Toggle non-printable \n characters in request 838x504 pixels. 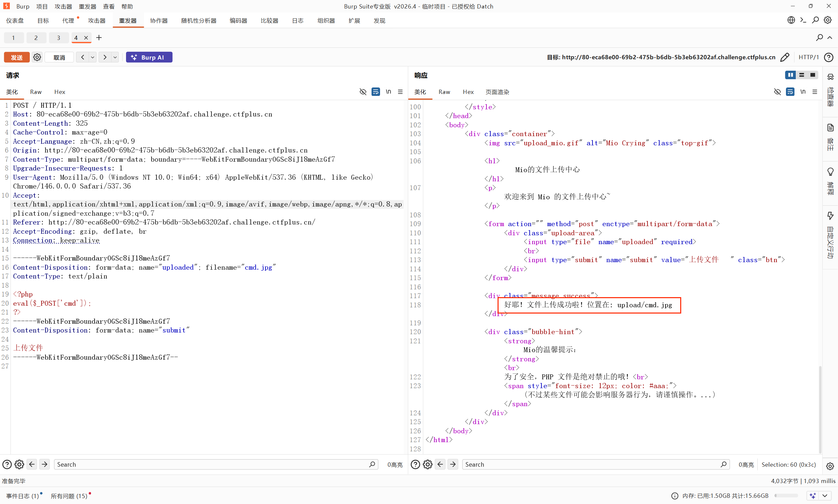389,92
